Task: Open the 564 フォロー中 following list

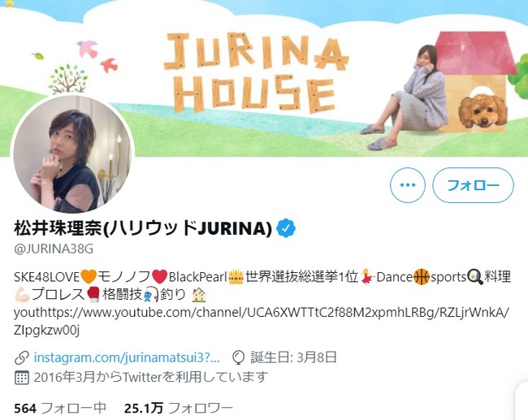Action: point(60,408)
